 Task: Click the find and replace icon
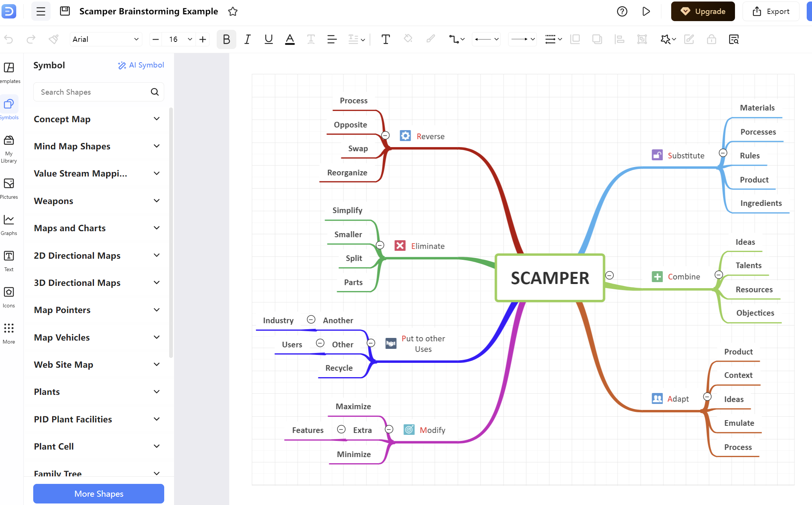pos(733,39)
